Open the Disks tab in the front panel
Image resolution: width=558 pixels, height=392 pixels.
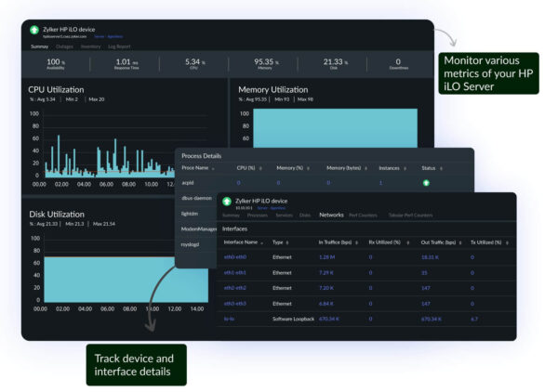(x=305, y=216)
